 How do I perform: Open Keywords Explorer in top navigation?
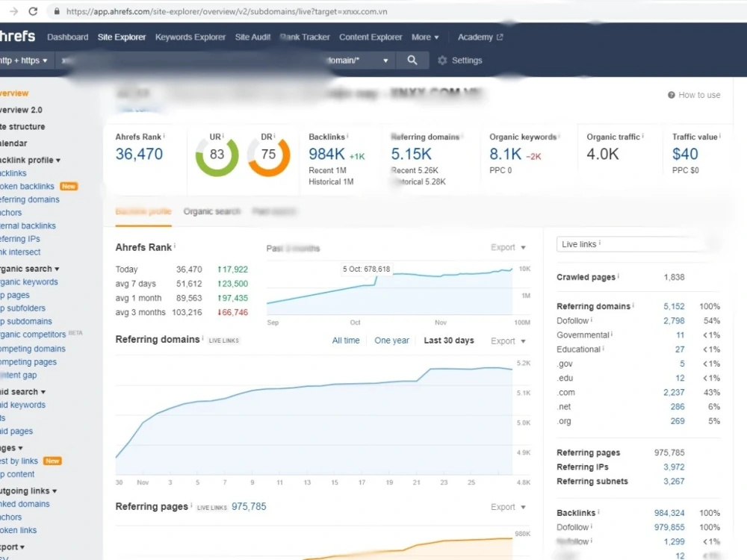190,37
